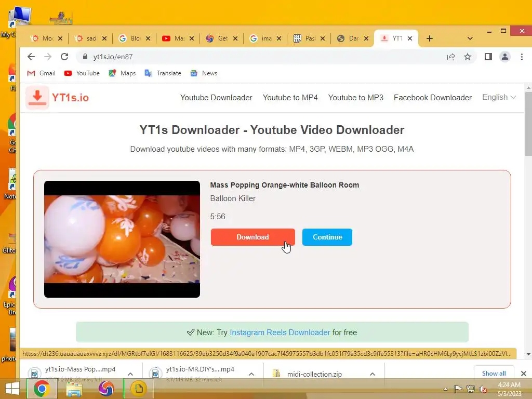The width and height of the screenshot is (532, 399).
Task: Close the 'Blo' Google tab
Action: coord(148,38)
